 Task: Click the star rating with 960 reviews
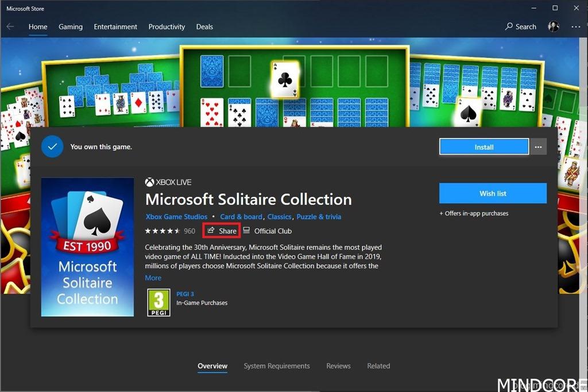click(170, 231)
